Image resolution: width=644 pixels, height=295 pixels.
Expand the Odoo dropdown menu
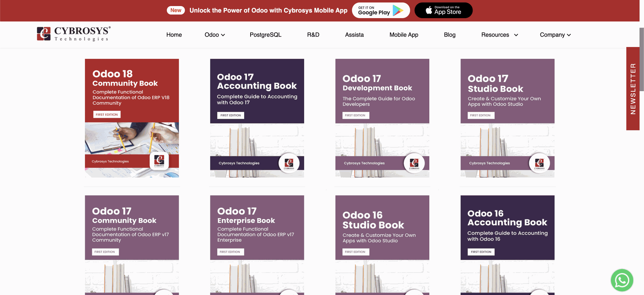[x=215, y=35]
